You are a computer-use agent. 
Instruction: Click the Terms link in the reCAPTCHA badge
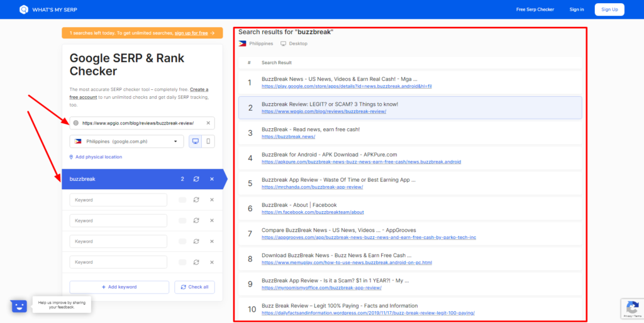pyautogui.click(x=636, y=317)
